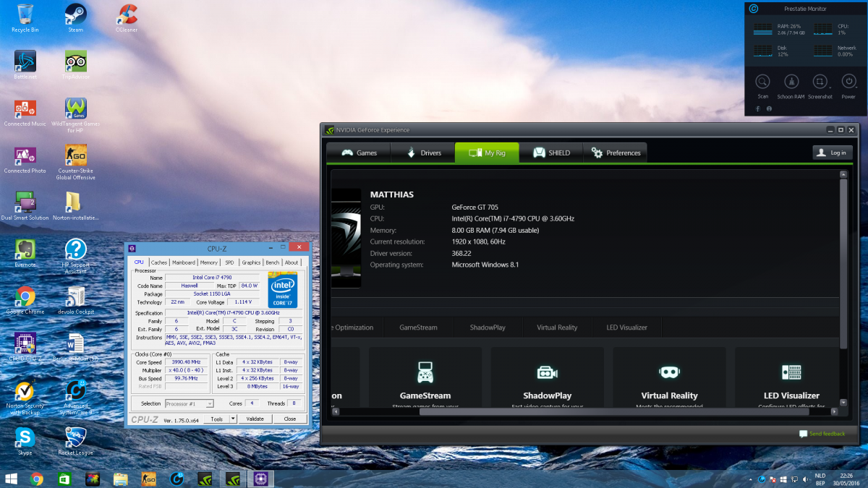The image size is (868, 488).
Task: Open Windows Store from the taskbar
Action: pyautogui.click(x=64, y=479)
